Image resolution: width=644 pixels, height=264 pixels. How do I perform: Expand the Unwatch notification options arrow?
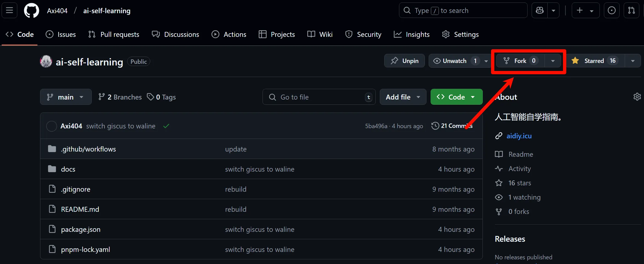click(486, 61)
